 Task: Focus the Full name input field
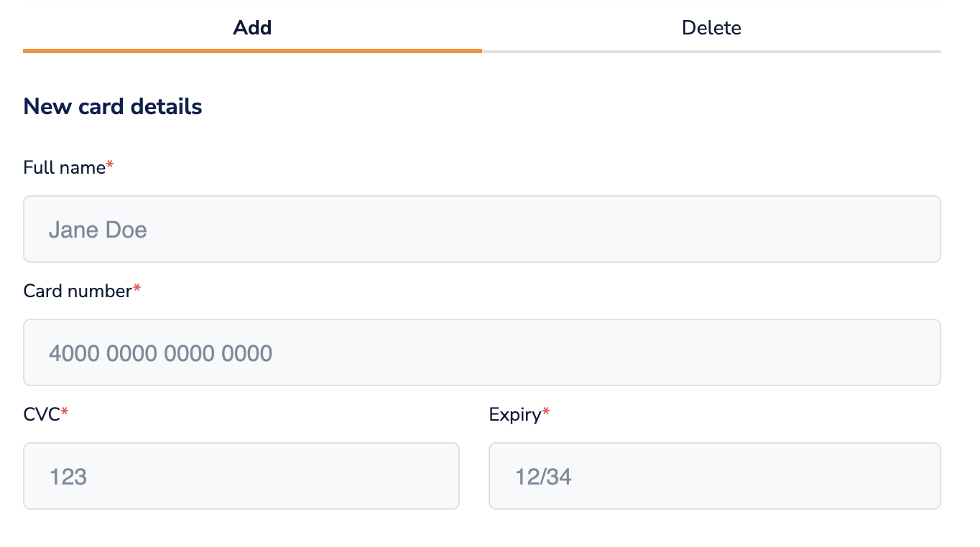(481, 229)
